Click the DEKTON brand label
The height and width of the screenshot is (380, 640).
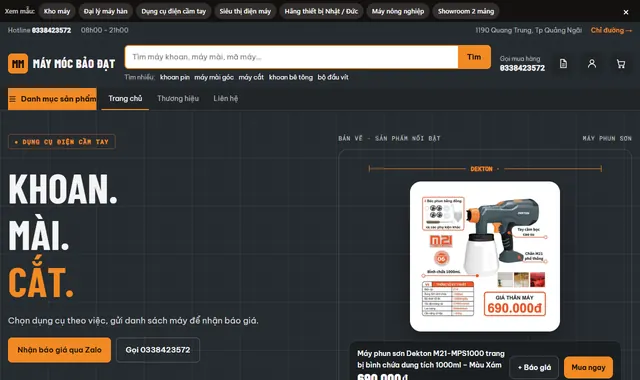point(481,169)
